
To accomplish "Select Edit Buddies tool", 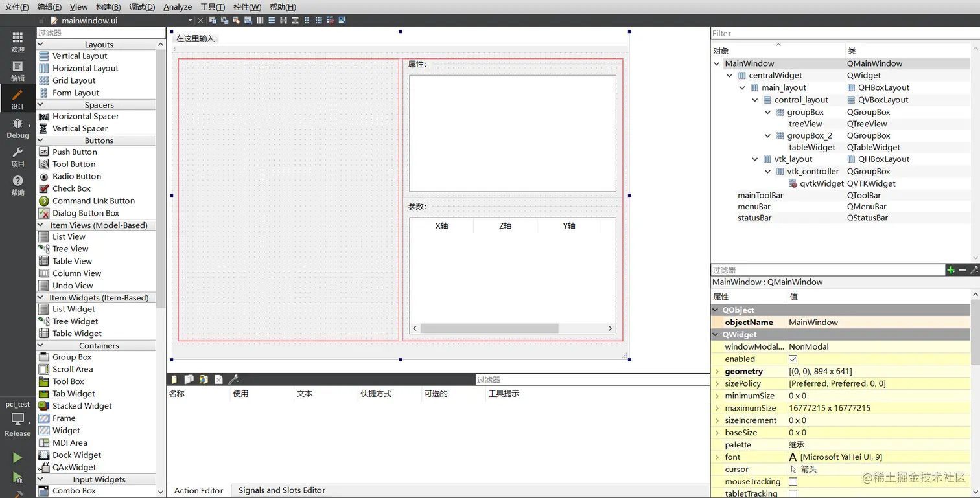I will coord(237,21).
